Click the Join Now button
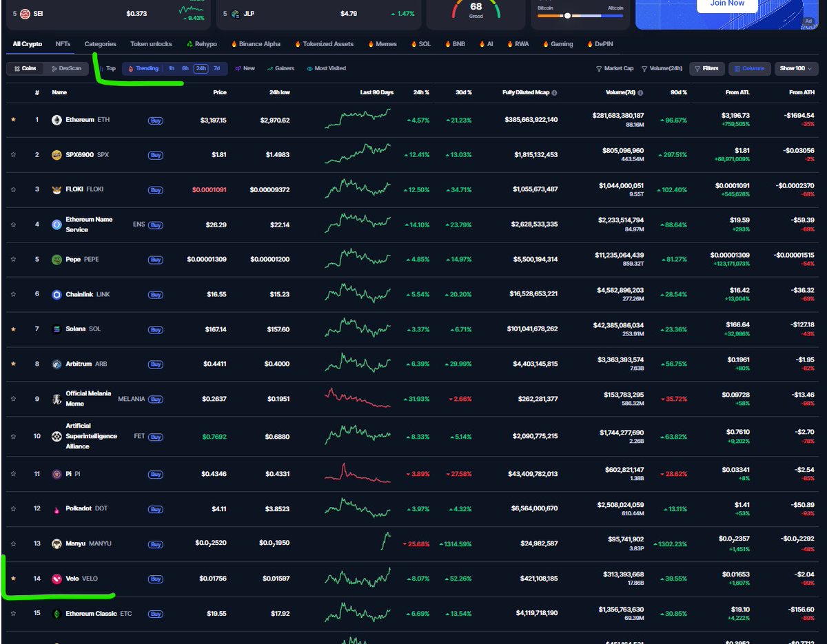 (x=728, y=3)
